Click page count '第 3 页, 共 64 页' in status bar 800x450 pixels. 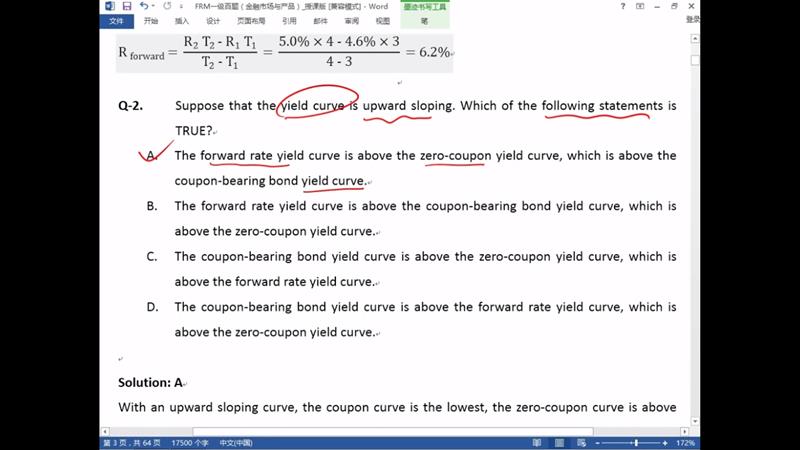(x=132, y=443)
